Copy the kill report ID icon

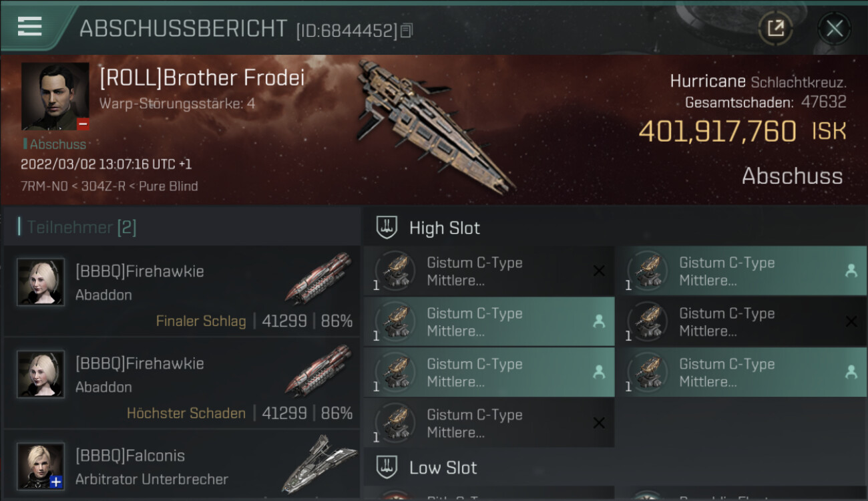pyautogui.click(x=407, y=30)
